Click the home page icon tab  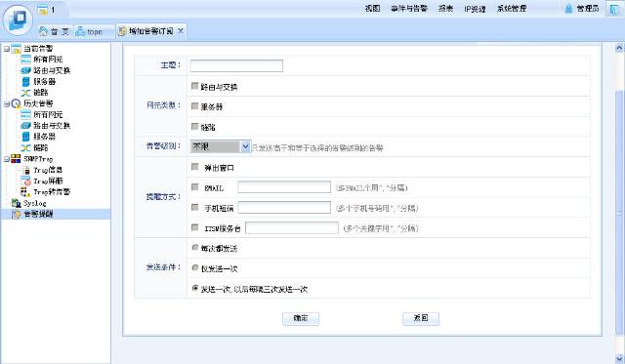coord(43,31)
